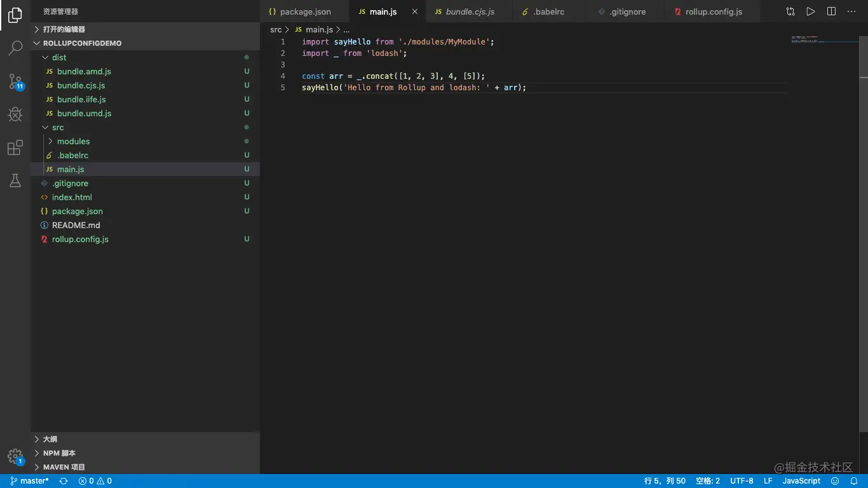Viewport: 868px width, 488px height.
Task: Switch to the .babelrc tab
Action: pyautogui.click(x=550, y=11)
